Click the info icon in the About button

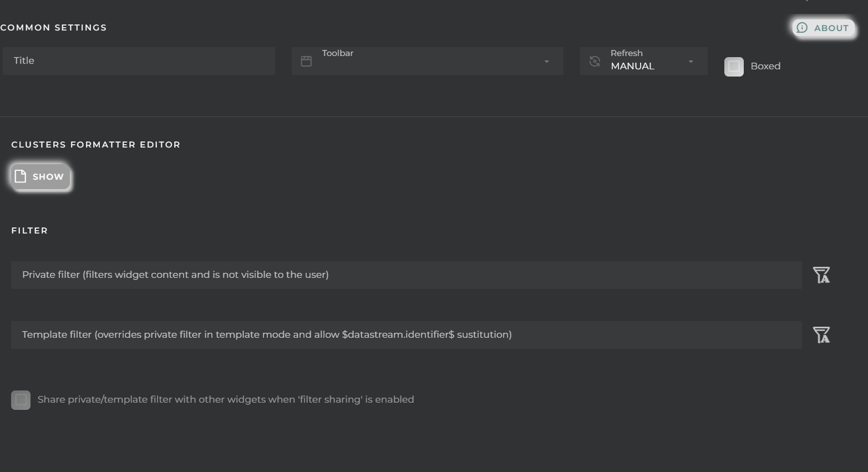pyautogui.click(x=802, y=28)
